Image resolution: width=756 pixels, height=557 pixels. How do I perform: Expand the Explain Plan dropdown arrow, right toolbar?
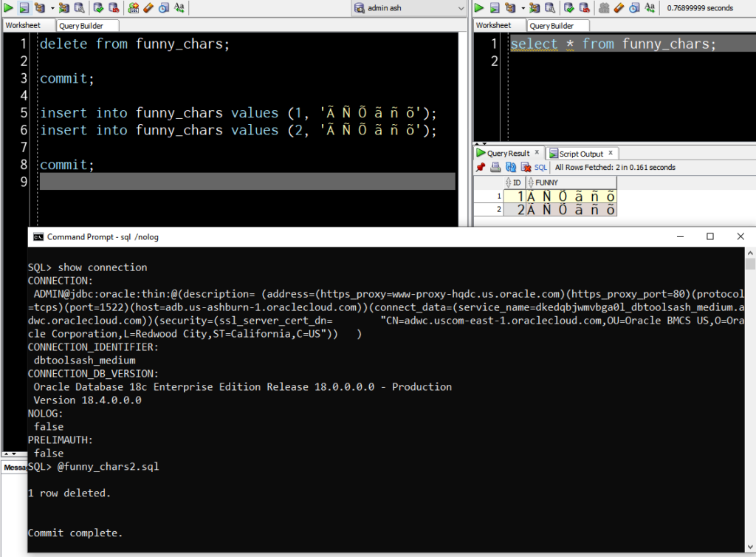(525, 8)
